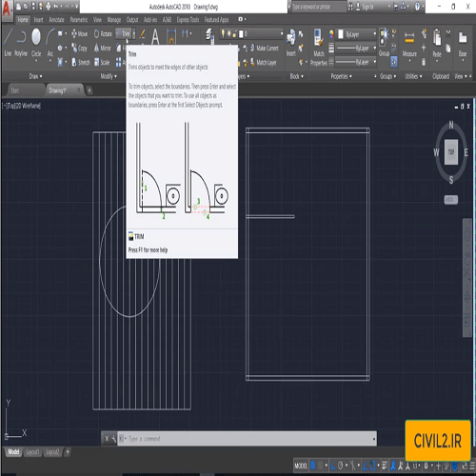Click the Mirror tool
Screen dimensions: 476x476
tap(102, 49)
